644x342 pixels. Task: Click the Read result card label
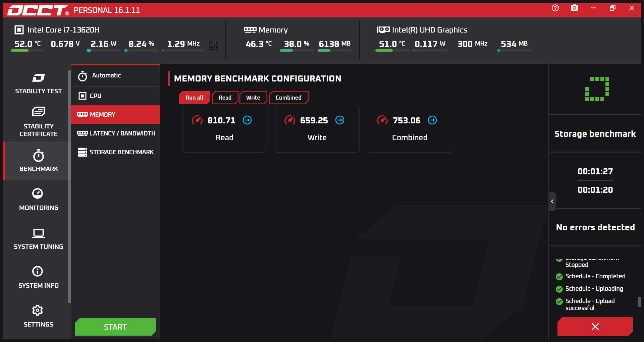[x=225, y=137]
